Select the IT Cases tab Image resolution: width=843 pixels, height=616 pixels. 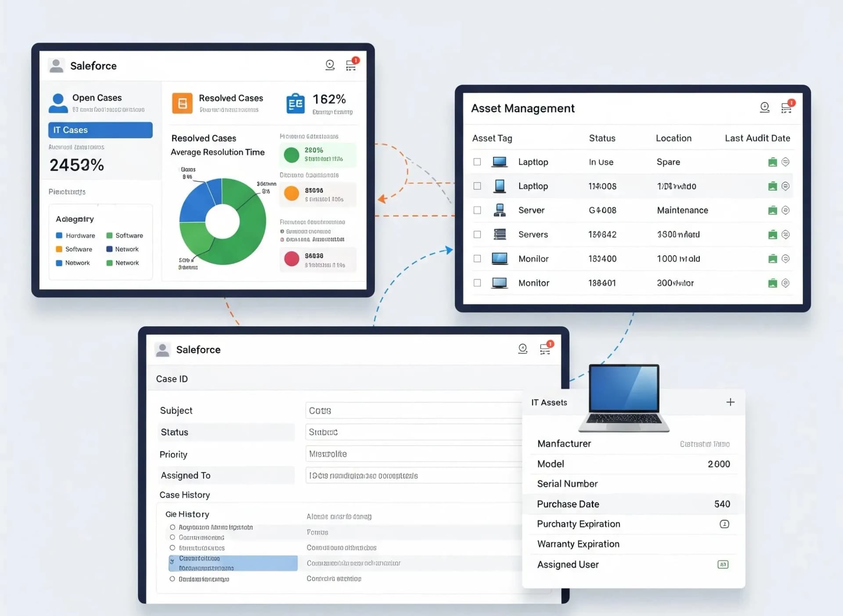(100, 130)
